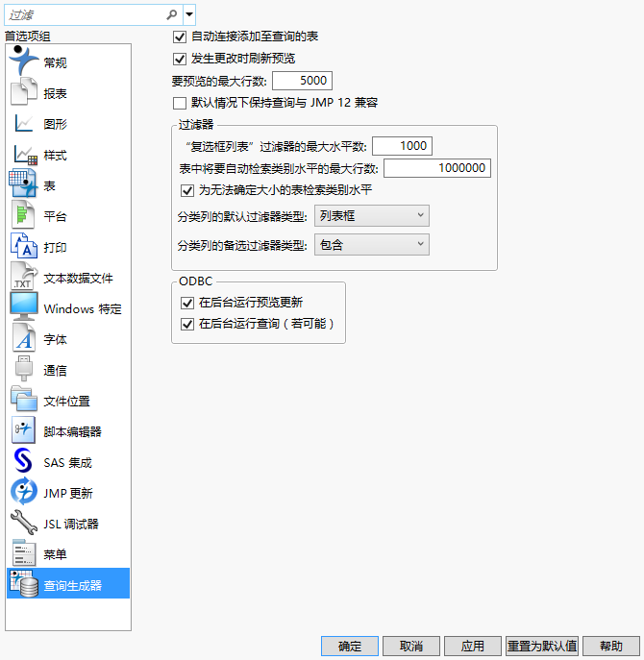Toggle 在后台运行查询（若可能）checkbox

tap(187, 324)
